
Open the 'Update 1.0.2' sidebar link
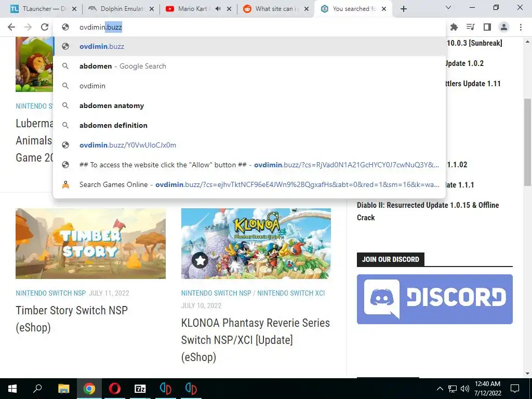464,63
